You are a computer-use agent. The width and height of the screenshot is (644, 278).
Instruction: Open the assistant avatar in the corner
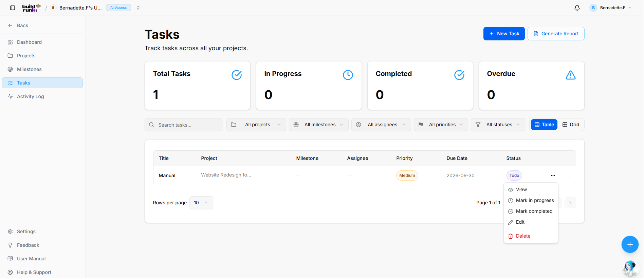click(630, 268)
